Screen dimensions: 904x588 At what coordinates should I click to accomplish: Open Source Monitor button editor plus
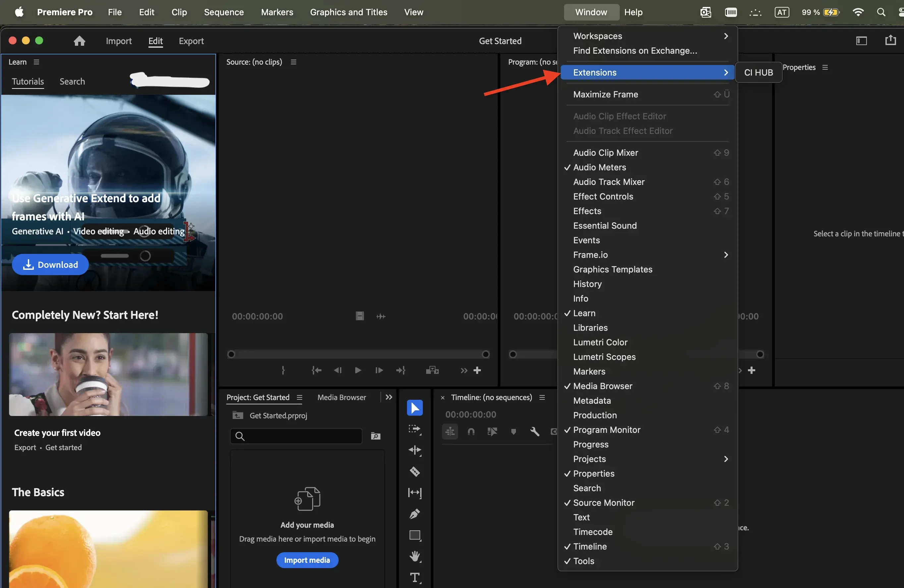coord(478,370)
